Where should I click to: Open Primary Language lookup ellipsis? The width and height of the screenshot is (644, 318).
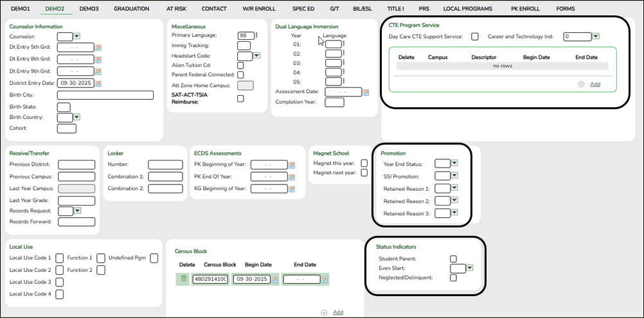point(256,36)
